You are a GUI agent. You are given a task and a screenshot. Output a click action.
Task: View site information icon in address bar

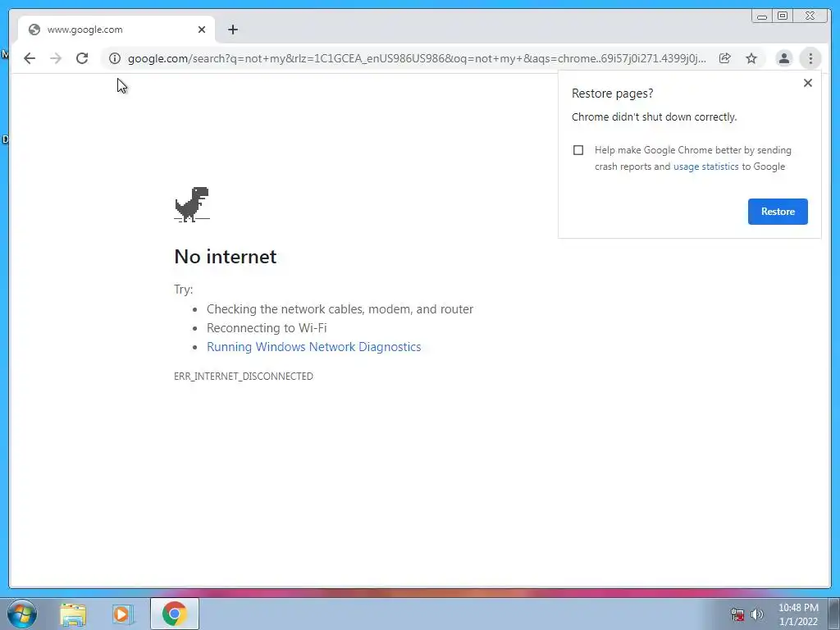pyautogui.click(x=115, y=58)
